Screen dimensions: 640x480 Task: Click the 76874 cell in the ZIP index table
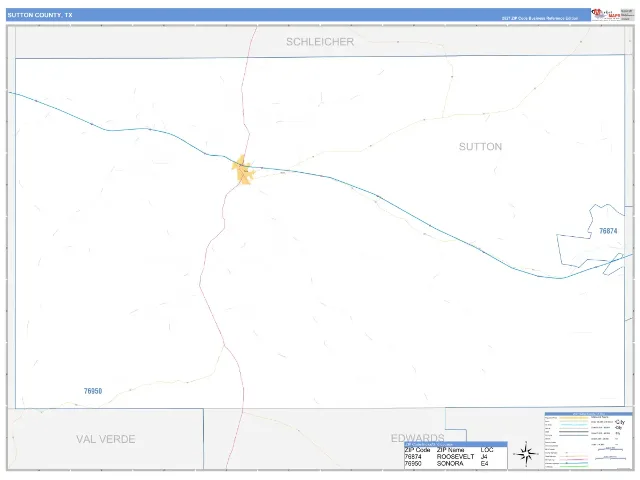tap(413, 457)
